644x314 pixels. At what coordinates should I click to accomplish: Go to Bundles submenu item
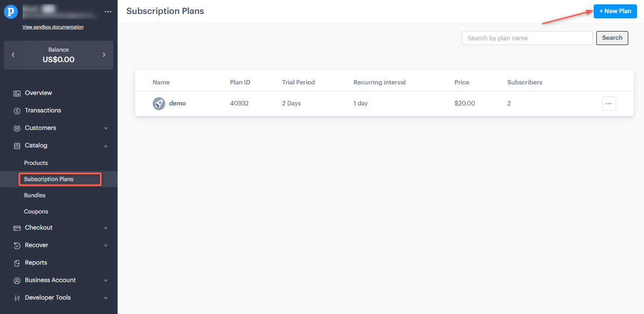[x=35, y=195]
